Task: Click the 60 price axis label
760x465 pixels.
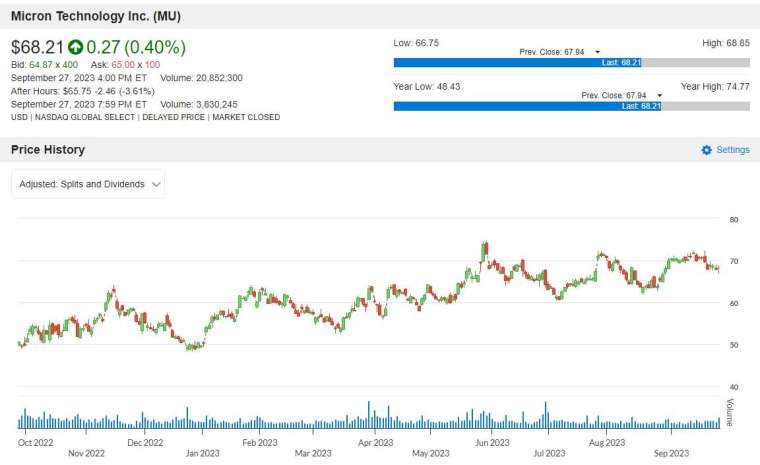Action: point(734,304)
